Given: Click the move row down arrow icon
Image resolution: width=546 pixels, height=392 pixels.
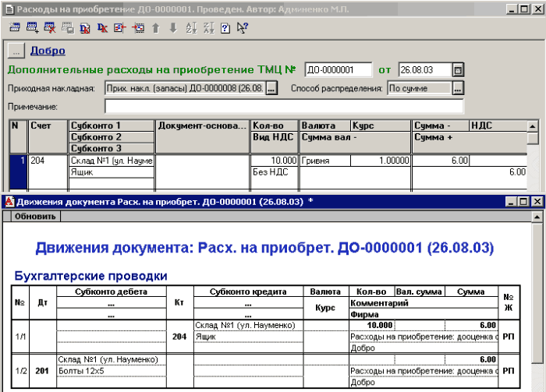Looking at the screenshot, I should [x=173, y=28].
